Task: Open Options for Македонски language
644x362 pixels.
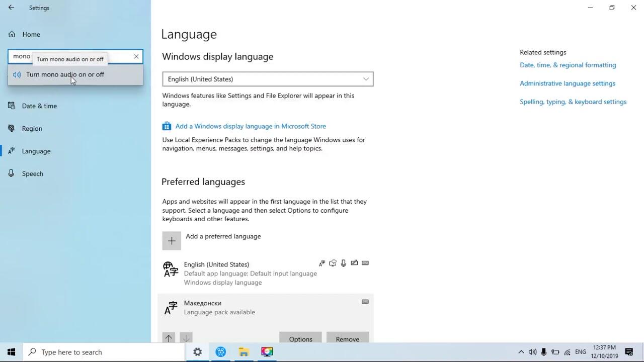Action: (300, 338)
